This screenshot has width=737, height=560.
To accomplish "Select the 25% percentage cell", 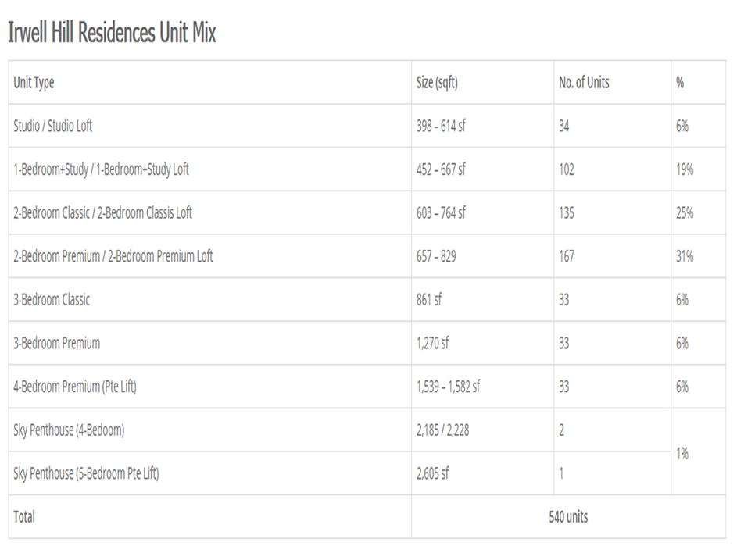I will [685, 212].
